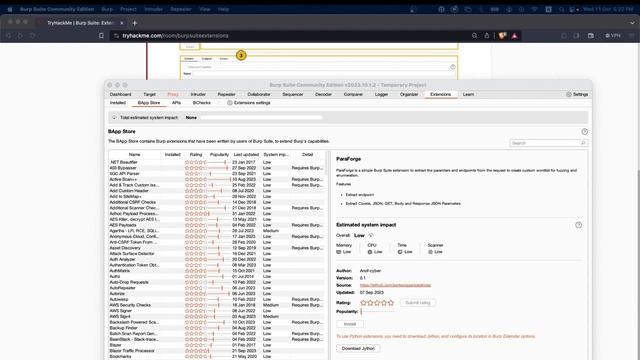Open the BApp Store help question icon
The height and width of the screenshot is (360, 640).
click(584, 131)
